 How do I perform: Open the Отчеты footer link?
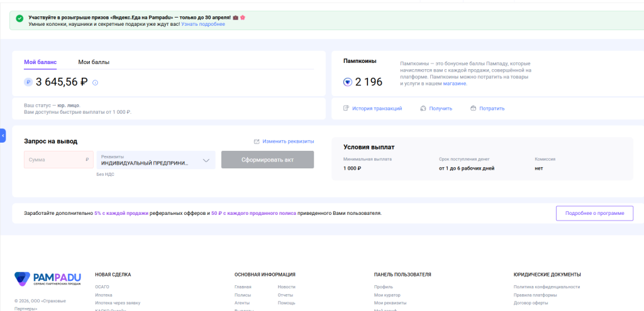click(286, 295)
